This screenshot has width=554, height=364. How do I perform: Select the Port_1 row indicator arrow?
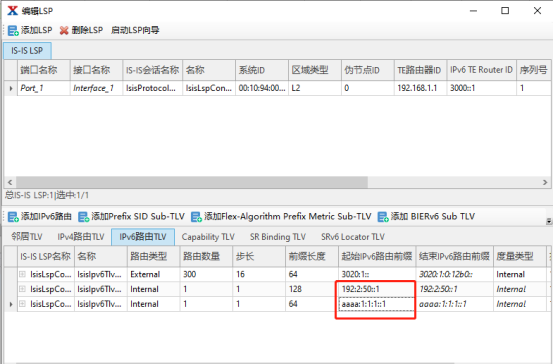tap(11, 88)
